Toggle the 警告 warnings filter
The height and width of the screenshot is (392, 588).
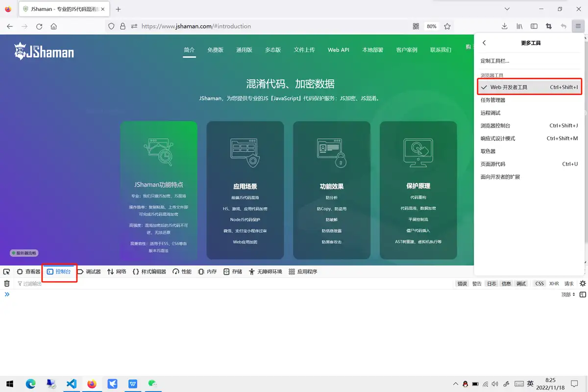(477, 284)
